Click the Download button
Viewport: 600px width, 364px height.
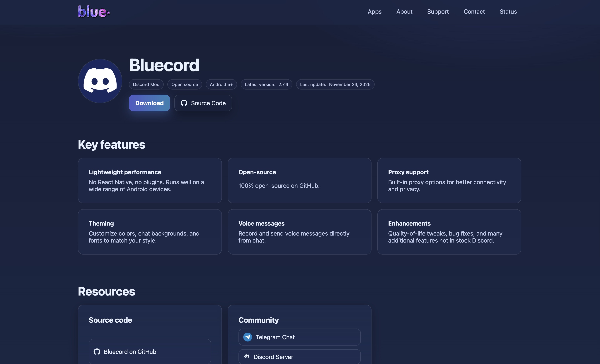149,103
